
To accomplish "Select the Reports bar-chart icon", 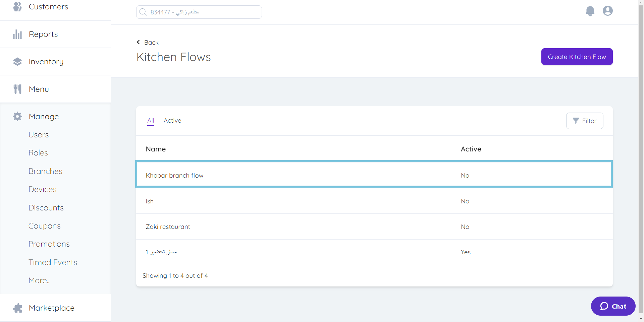I will 17,34.
